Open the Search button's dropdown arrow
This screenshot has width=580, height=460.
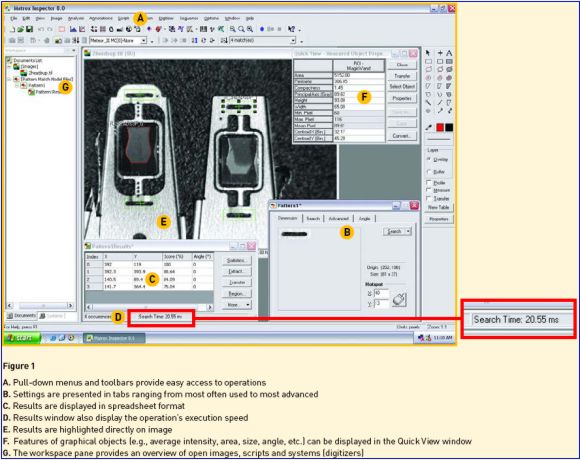click(x=408, y=231)
